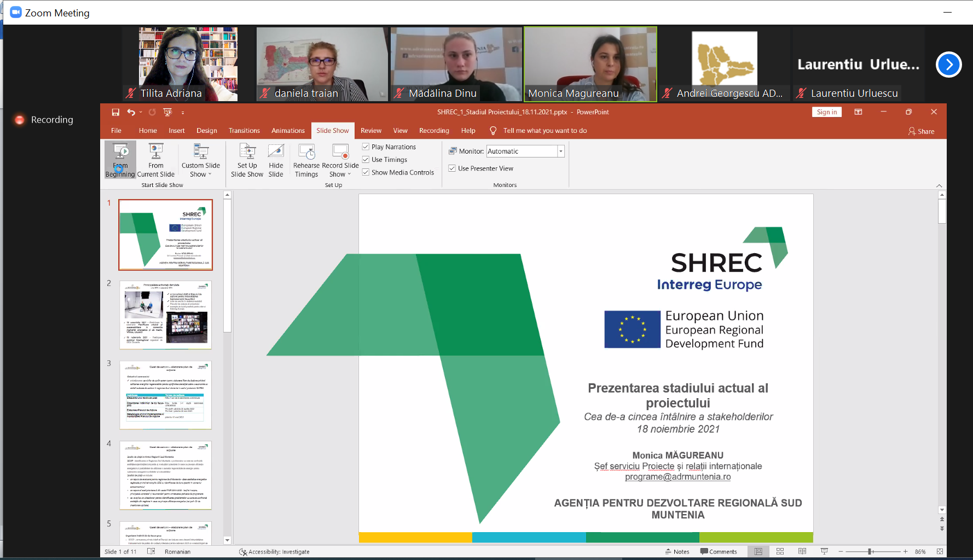Open the File menu
This screenshot has height=560, width=973.
point(116,131)
